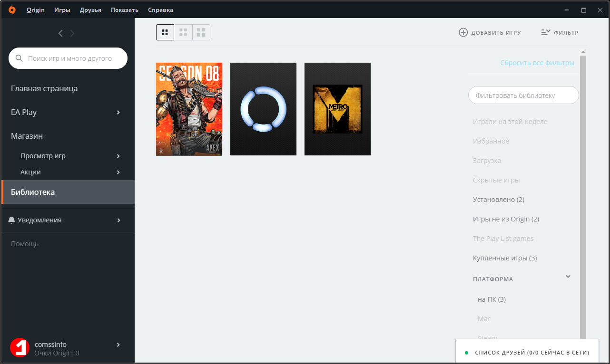Viewport: 610px width, 364px height.
Task: Click the filter icon beside ФИЛЬТР
Action: [546, 32]
